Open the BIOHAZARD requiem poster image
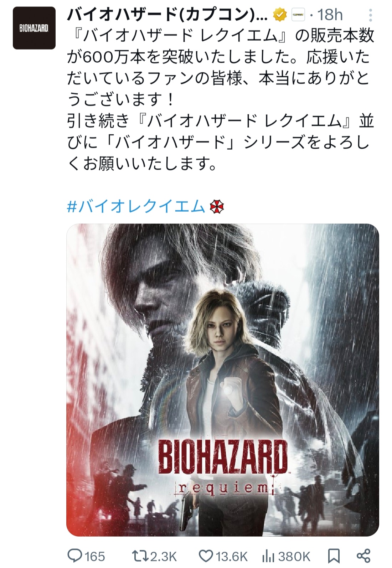Screen dimensions: 392x568 [x=223, y=380]
